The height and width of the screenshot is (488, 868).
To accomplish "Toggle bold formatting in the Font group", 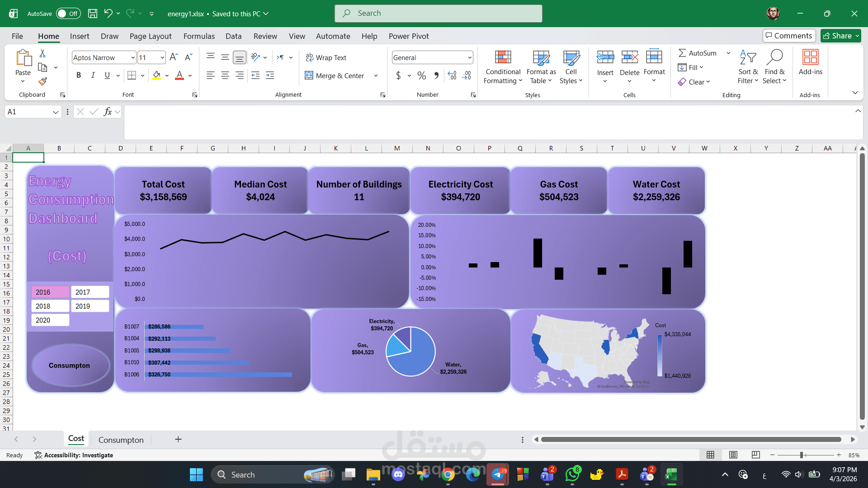I will coord(79,75).
